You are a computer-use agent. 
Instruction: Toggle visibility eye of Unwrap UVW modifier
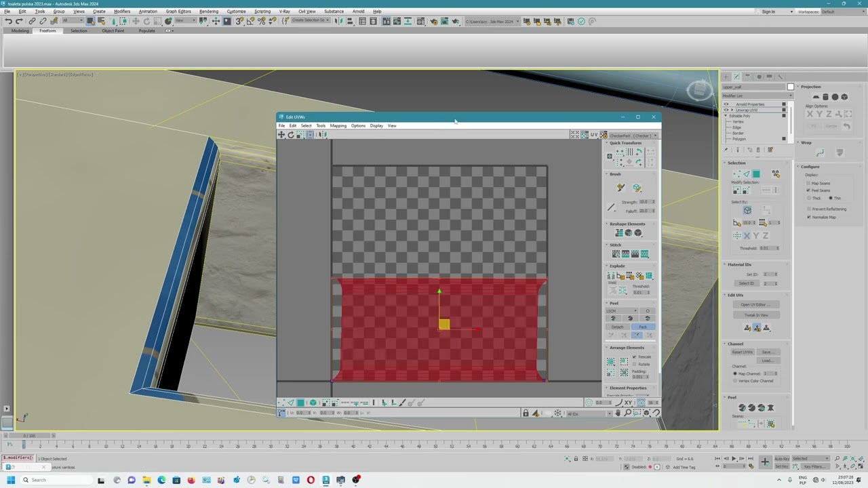726,110
